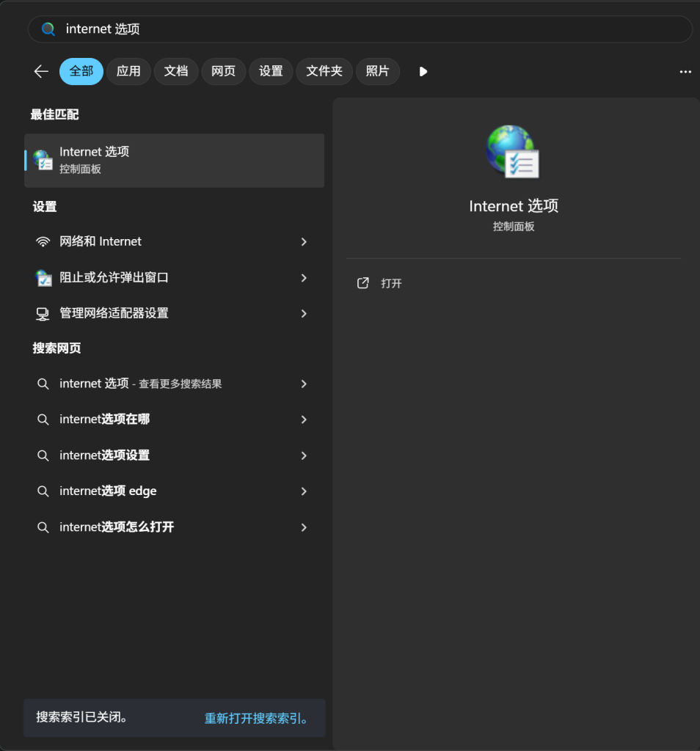
Task: Switch to the 设置 filter tab
Action: tap(270, 71)
